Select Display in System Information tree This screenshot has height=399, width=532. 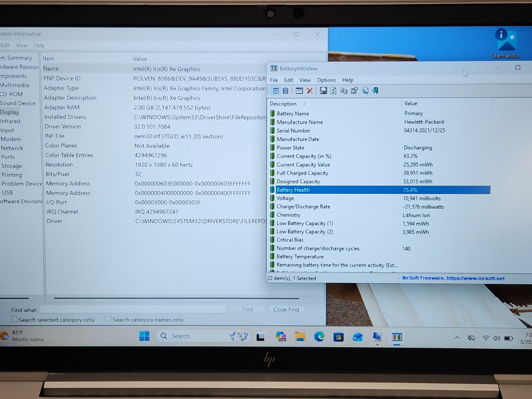click(x=10, y=112)
